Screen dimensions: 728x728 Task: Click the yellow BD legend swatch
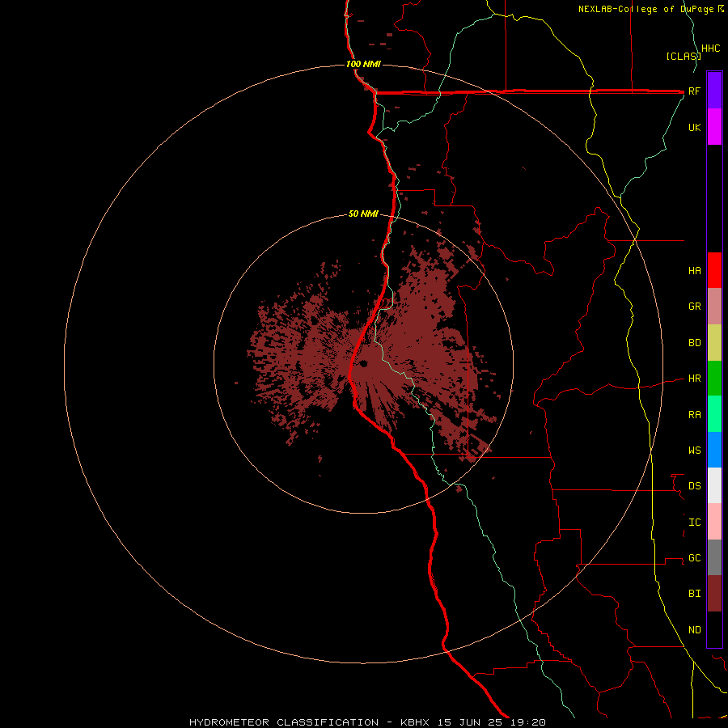click(x=714, y=343)
